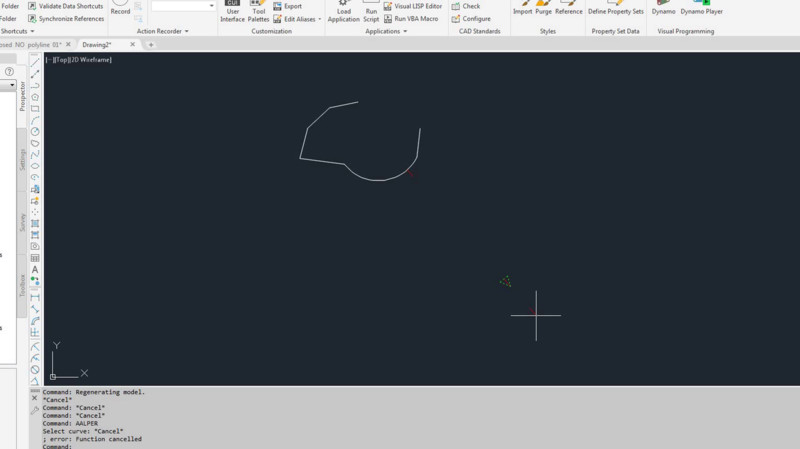This screenshot has height=449, width=800.
Task: Add a new drawing tab
Action: click(151, 45)
